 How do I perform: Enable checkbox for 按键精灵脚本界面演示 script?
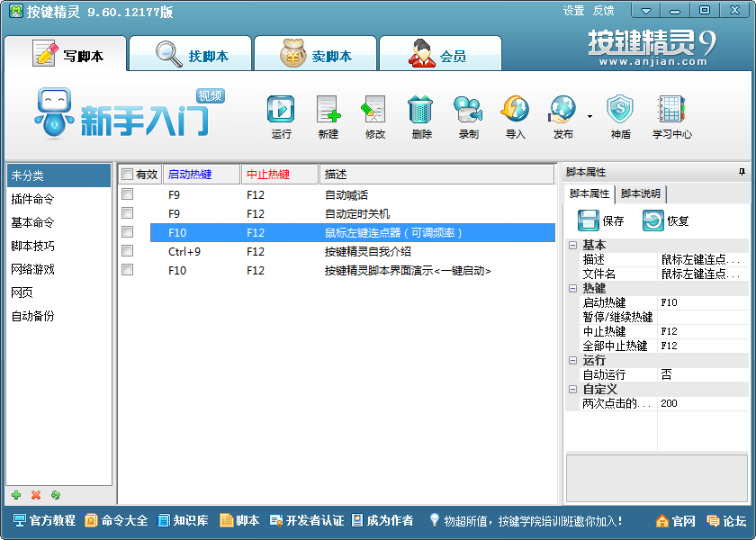tap(127, 269)
